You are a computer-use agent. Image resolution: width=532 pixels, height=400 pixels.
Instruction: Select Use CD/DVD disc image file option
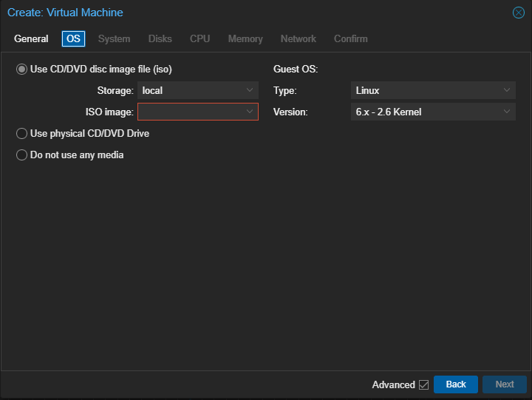click(21, 70)
